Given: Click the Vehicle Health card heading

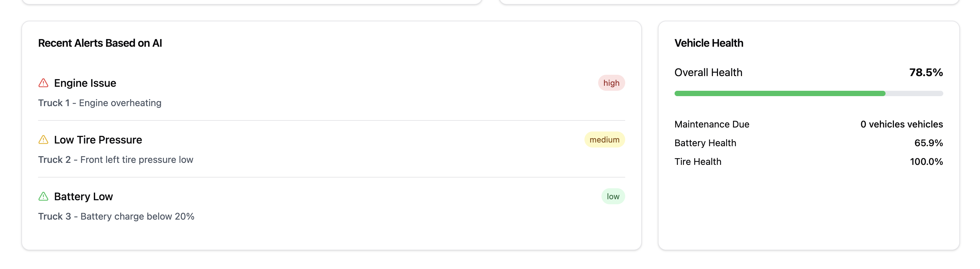Looking at the screenshot, I should pos(708,43).
